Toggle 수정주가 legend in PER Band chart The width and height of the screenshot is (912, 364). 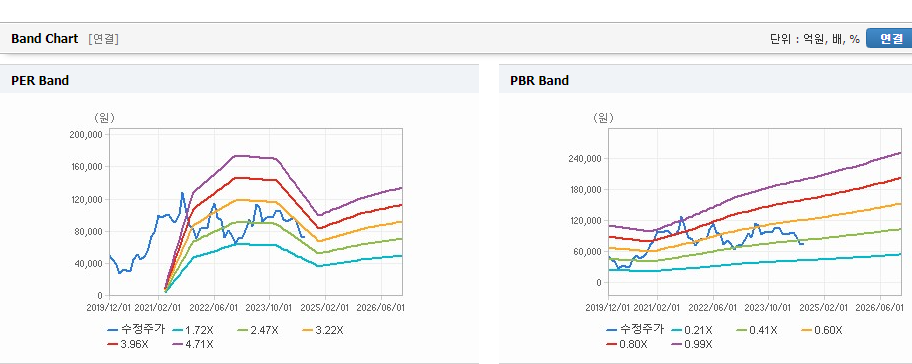coord(136,330)
